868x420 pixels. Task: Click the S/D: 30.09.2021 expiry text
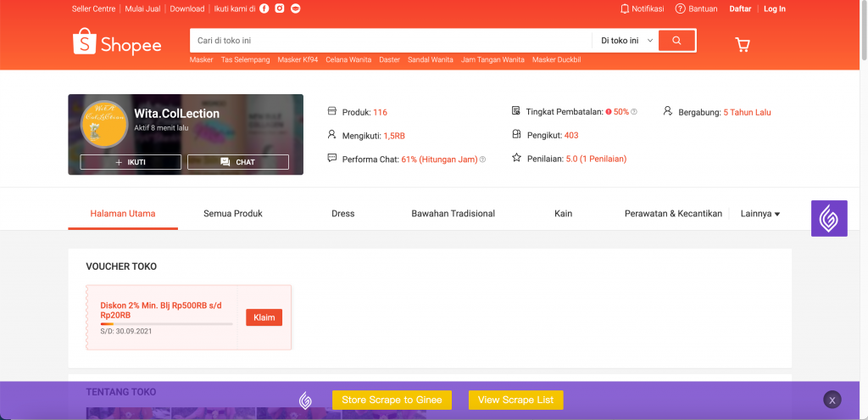pyautogui.click(x=126, y=332)
